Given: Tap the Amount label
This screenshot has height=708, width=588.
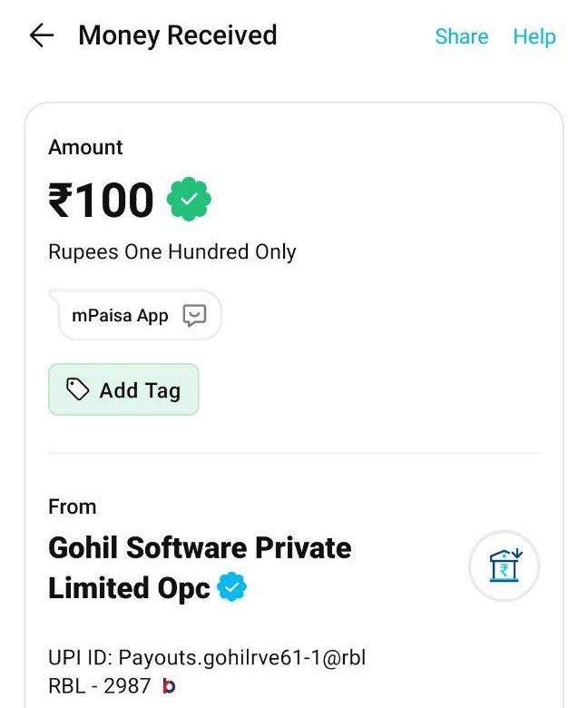Looking at the screenshot, I should tap(85, 147).
